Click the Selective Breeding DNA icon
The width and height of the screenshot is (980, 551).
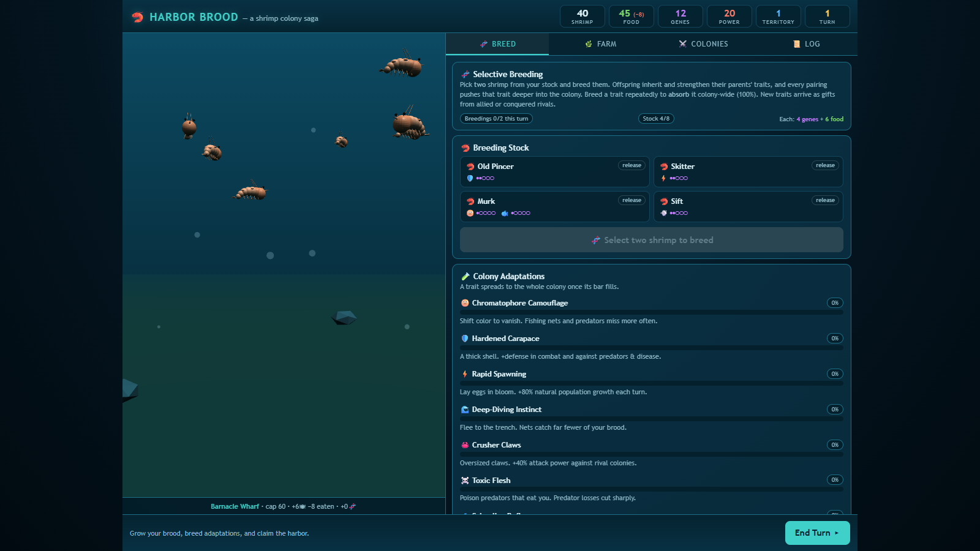coord(466,75)
